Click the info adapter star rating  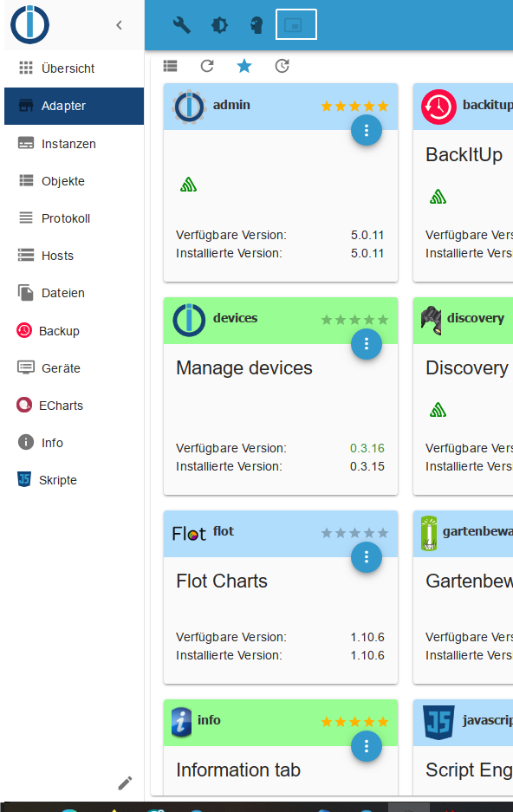point(354,722)
